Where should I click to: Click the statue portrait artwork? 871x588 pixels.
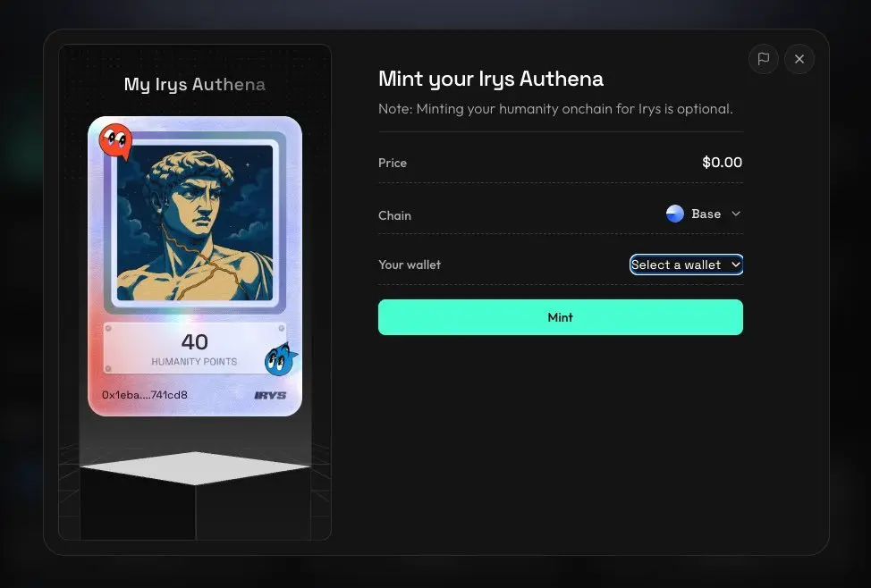(194, 223)
